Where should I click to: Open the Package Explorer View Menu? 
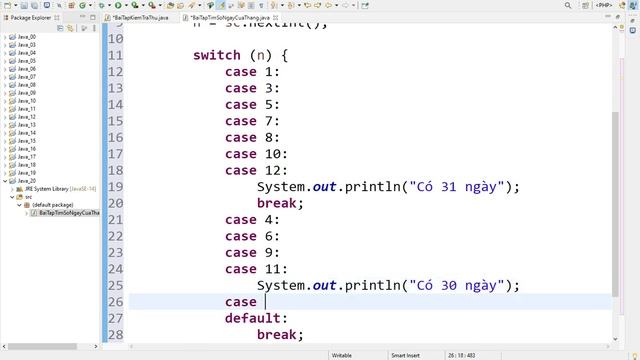[94, 28]
